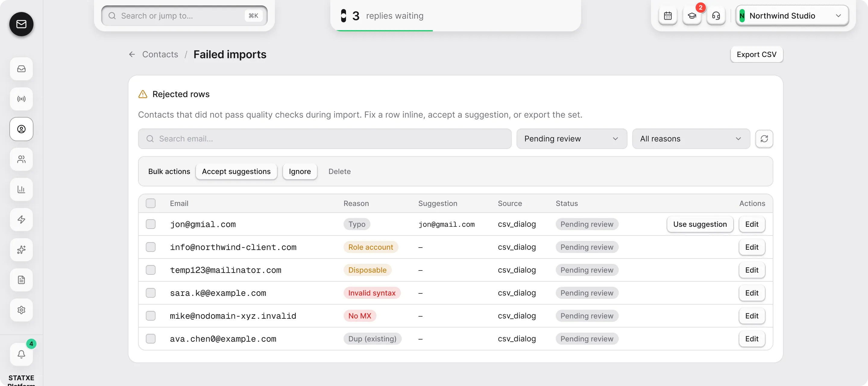Screen dimensions: 868x386
Task: Check the box for temp123@mailinator.com row
Action: coord(151,270)
